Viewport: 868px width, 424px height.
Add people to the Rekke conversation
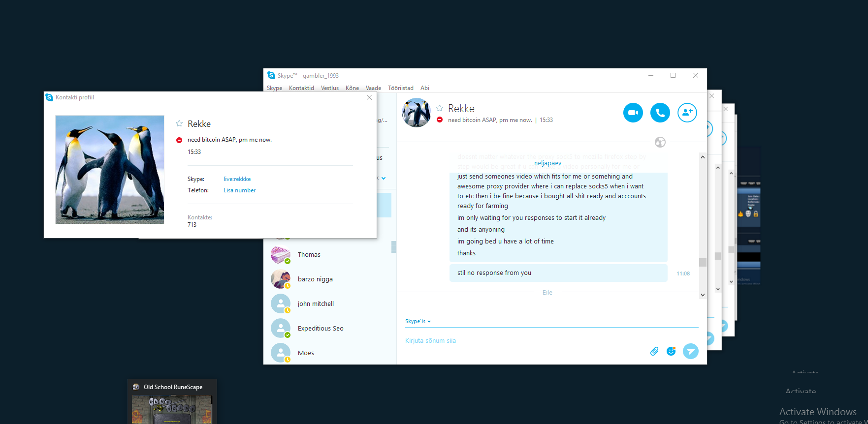pyautogui.click(x=687, y=113)
